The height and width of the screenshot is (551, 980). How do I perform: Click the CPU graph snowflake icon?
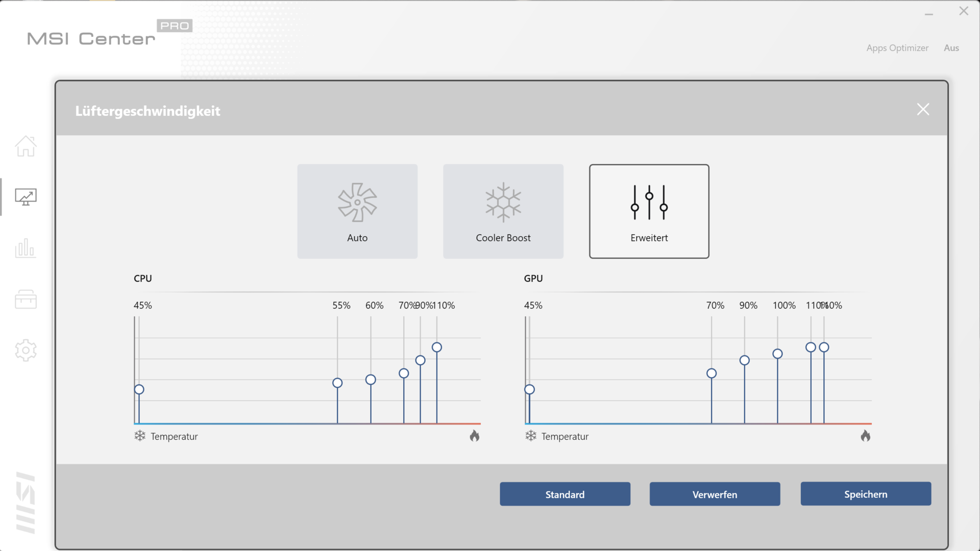click(140, 436)
